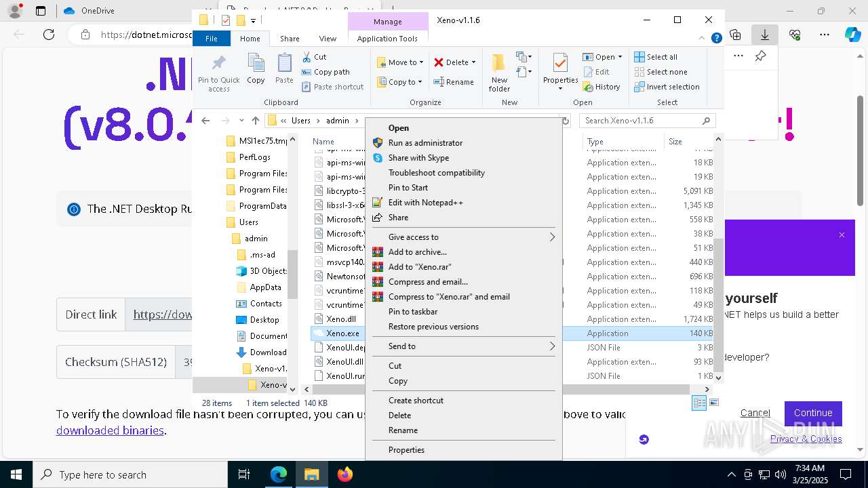The height and width of the screenshot is (488, 868).
Task: Click the Pin to Quick access icon
Action: [x=218, y=64]
